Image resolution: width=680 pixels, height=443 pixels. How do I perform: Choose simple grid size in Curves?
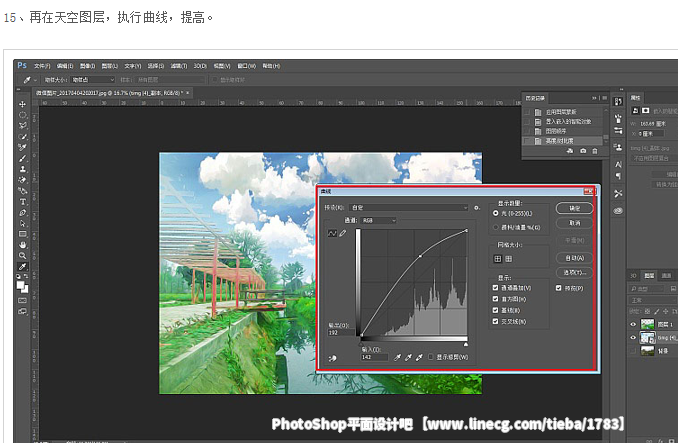pyautogui.click(x=497, y=259)
